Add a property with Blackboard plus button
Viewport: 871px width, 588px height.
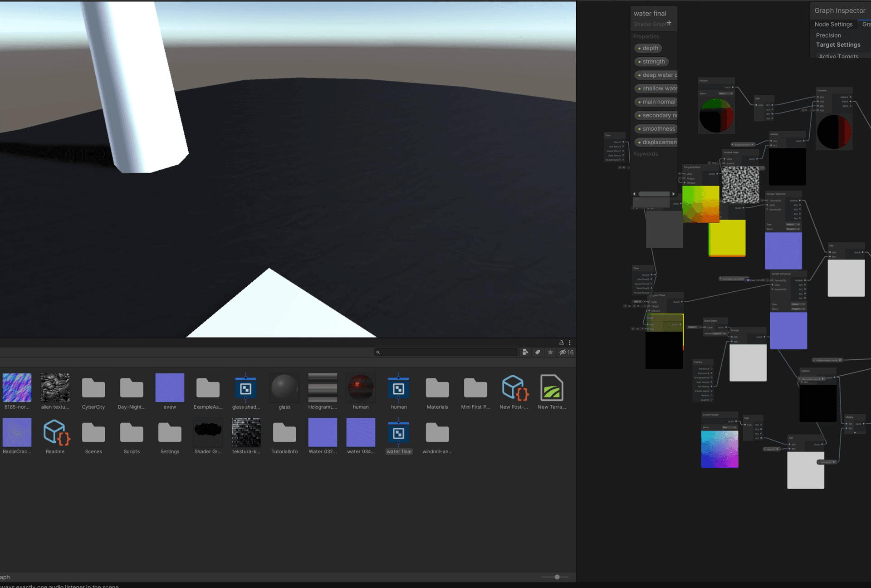coord(669,23)
